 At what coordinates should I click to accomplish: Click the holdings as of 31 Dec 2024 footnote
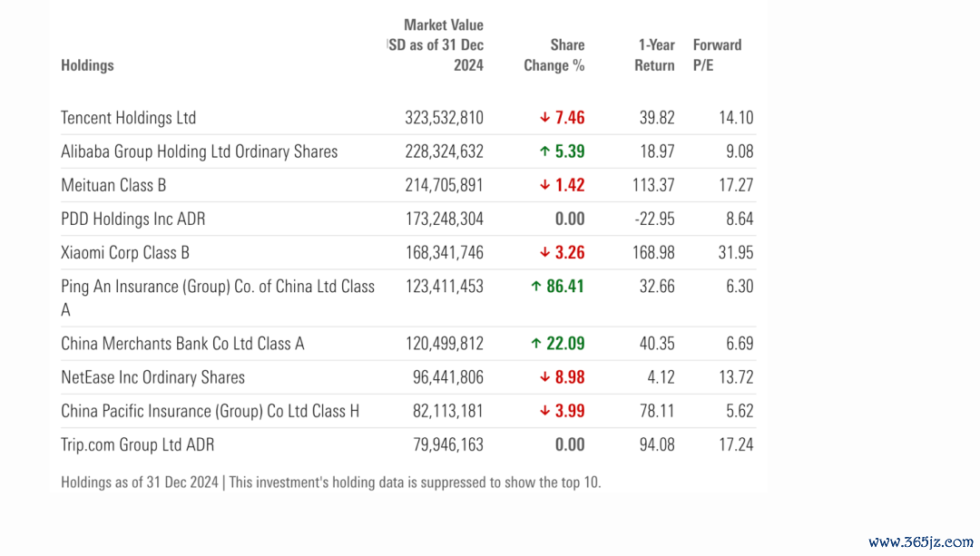click(x=330, y=483)
